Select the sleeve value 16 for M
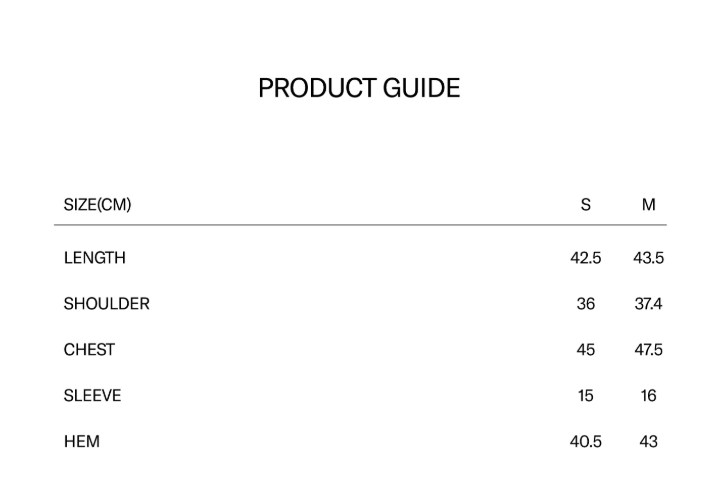This screenshot has height=495, width=704. point(648,396)
